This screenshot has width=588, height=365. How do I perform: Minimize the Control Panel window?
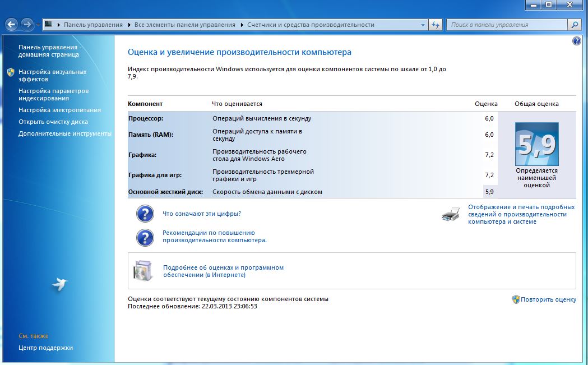533,4
